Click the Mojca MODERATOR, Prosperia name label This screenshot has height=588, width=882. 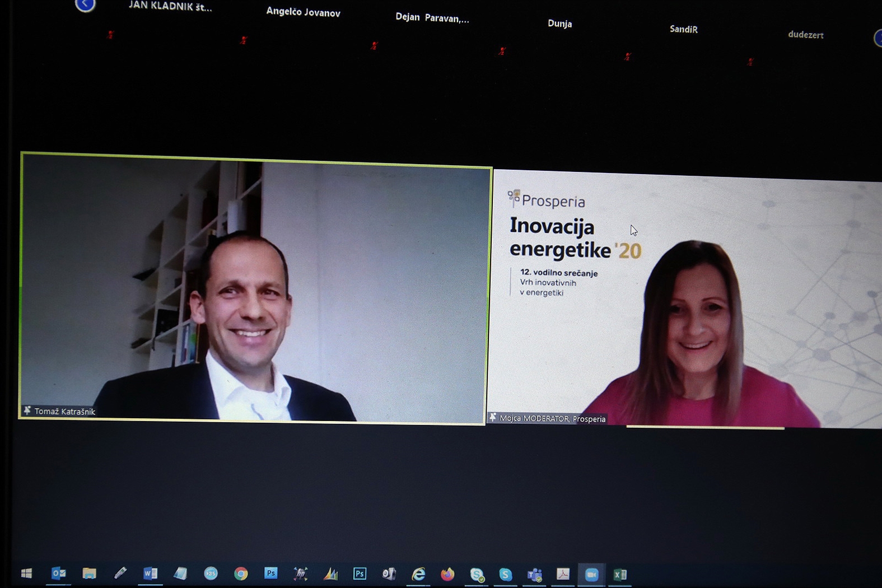pos(552,418)
